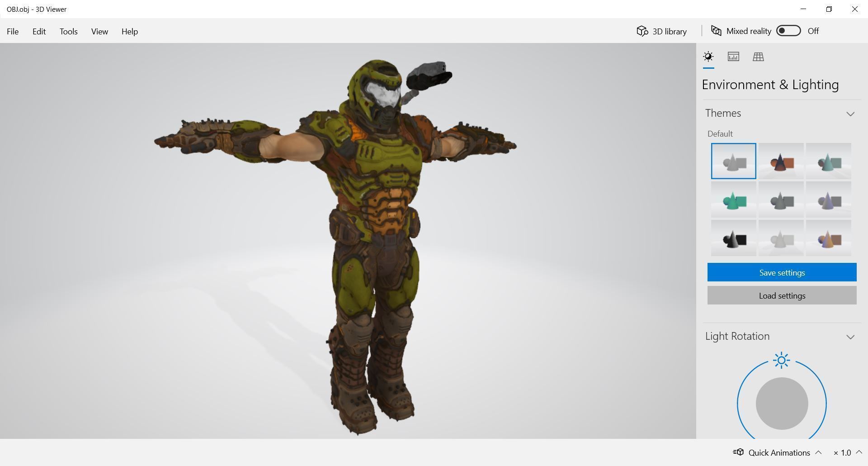Select the purple and brown theme thumbnail
Screen dimensions: 868x466
pos(828,238)
